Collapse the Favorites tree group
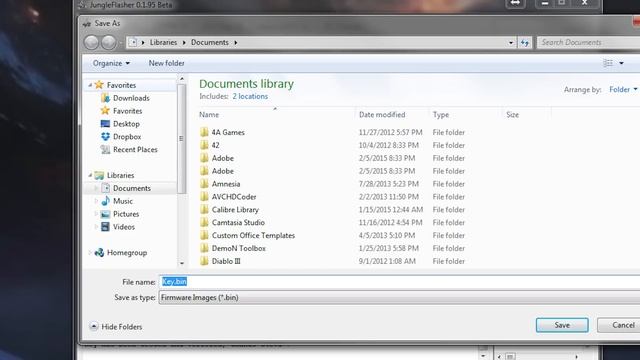The width and height of the screenshot is (640, 360). tap(90, 85)
